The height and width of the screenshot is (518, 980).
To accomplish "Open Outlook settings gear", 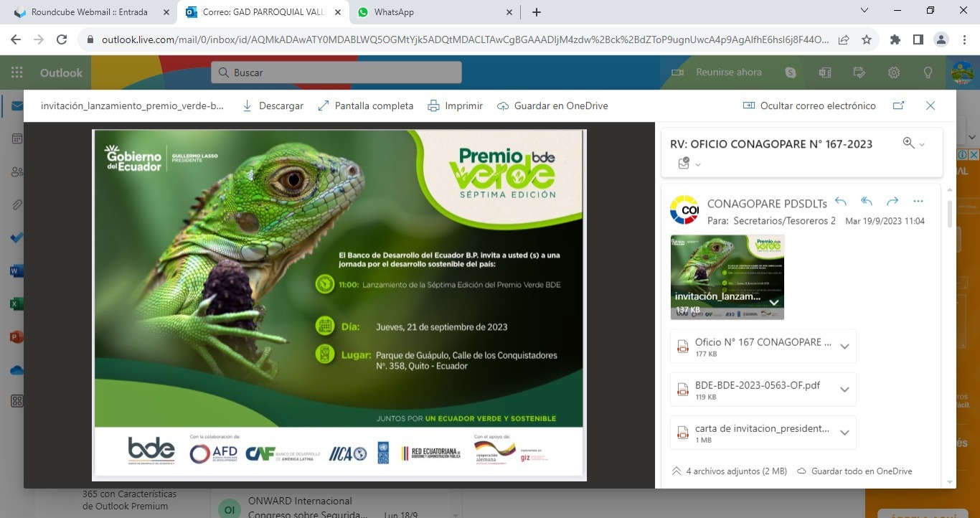I will [x=894, y=72].
